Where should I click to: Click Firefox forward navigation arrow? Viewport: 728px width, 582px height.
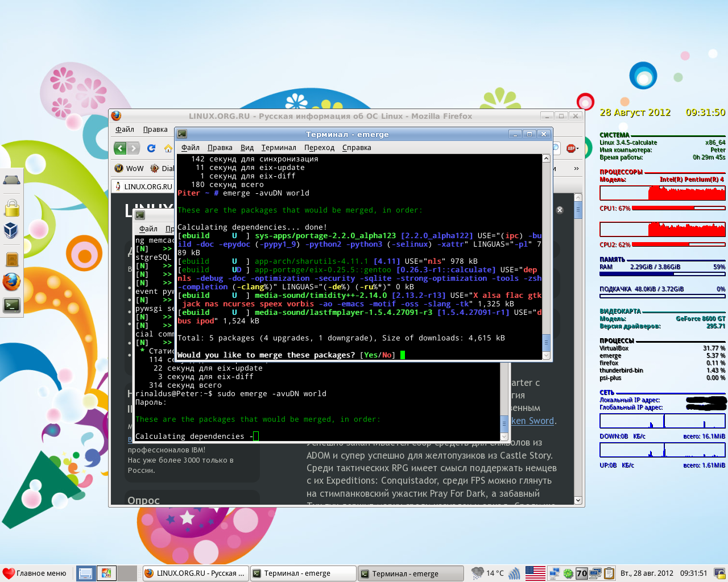(134, 148)
